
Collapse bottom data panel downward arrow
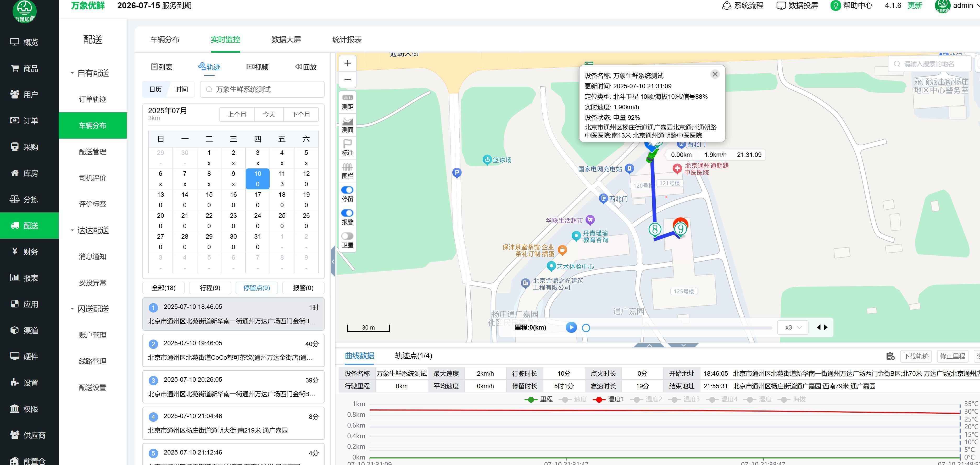683,346
